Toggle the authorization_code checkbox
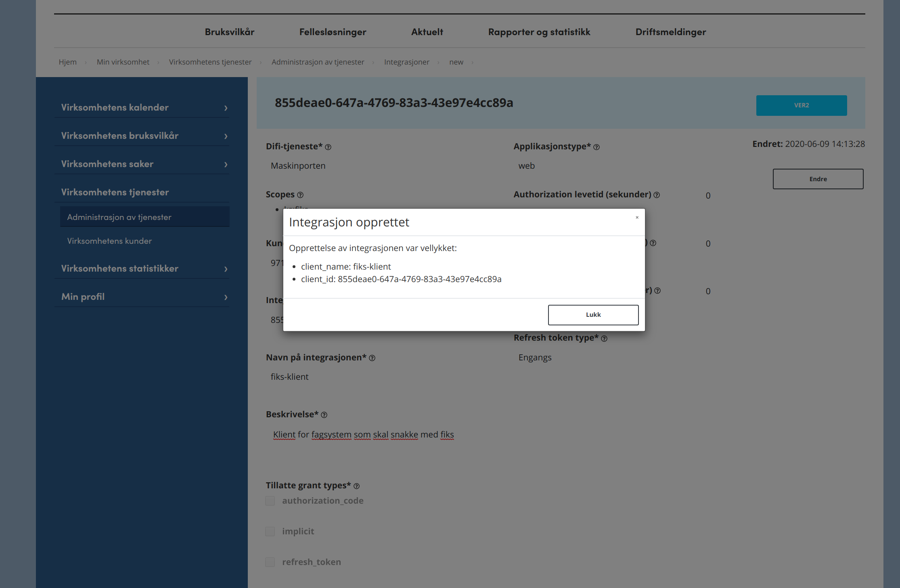This screenshot has height=588, width=900. pos(270,501)
